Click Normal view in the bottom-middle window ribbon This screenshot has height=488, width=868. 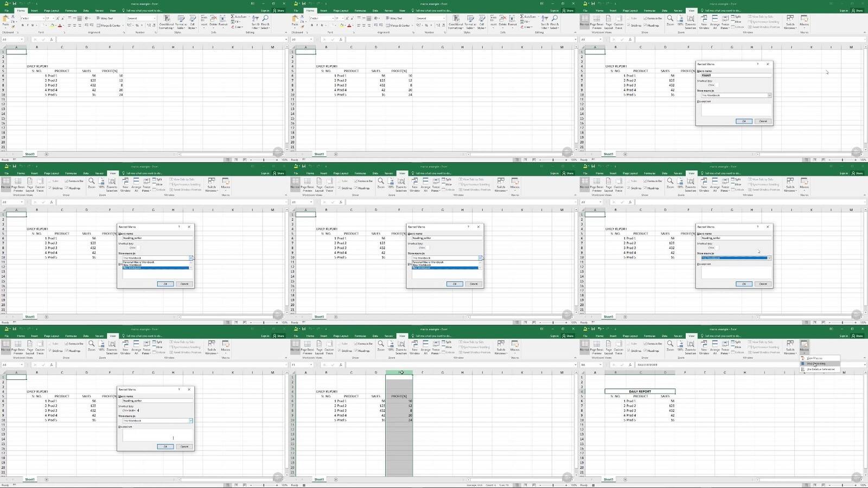pos(295,346)
